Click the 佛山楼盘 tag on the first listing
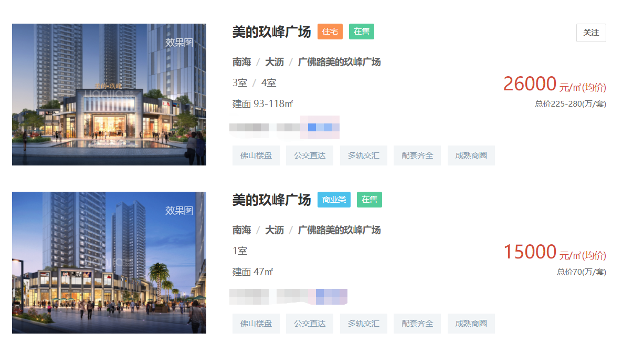Viewport: 644px width, 353px height. 256,155
